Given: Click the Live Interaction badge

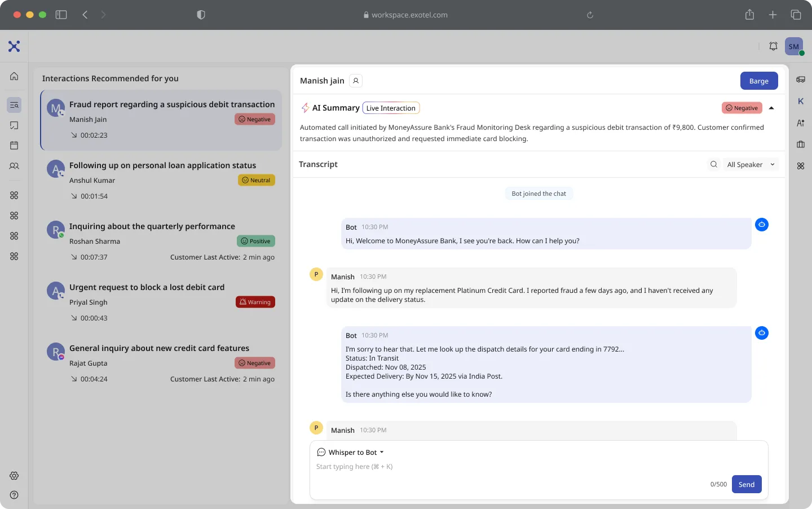Looking at the screenshot, I should click(x=391, y=108).
